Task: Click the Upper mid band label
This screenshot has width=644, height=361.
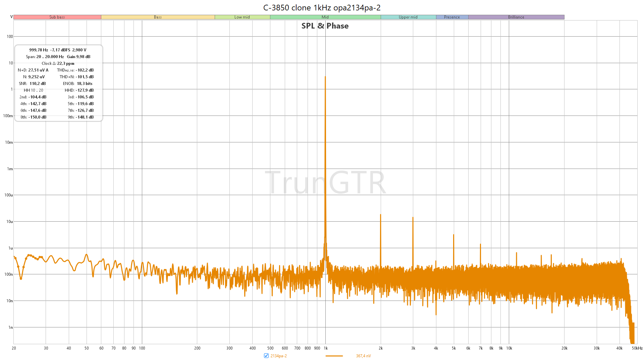Action: point(408,17)
